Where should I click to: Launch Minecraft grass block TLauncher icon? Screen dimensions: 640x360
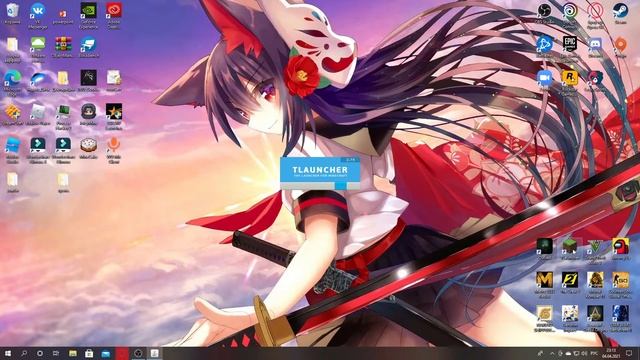point(570,247)
